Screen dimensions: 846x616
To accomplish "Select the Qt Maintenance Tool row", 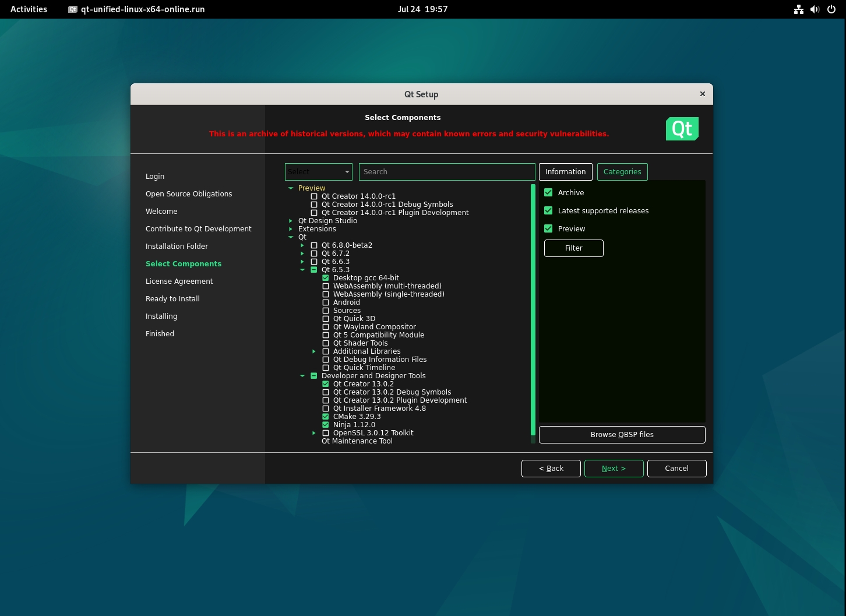I will 357,441.
